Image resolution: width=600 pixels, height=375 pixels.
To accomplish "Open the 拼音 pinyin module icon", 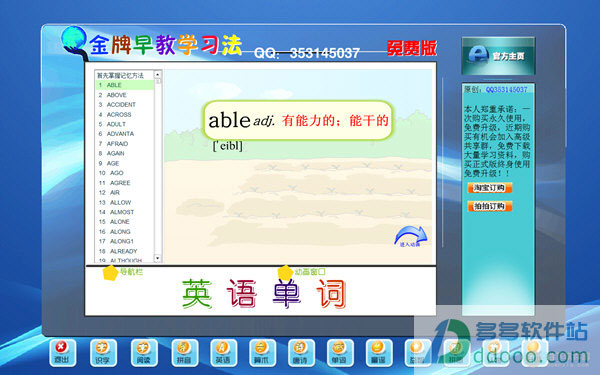I will pos(185,352).
